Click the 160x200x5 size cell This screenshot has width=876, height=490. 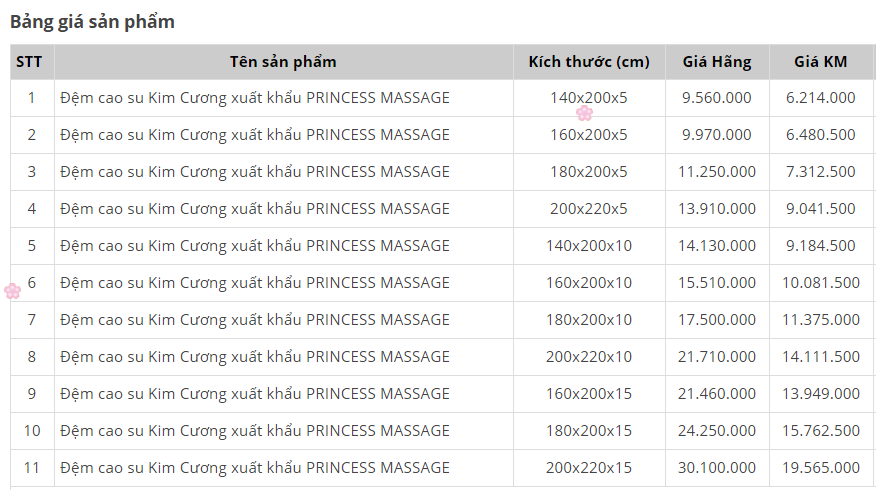(x=589, y=135)
